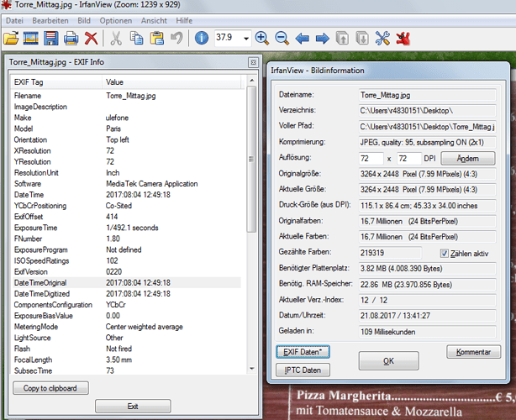Click the vertical DPI input field
Viewport: 516px width, 420px height.
pos(409,159)
